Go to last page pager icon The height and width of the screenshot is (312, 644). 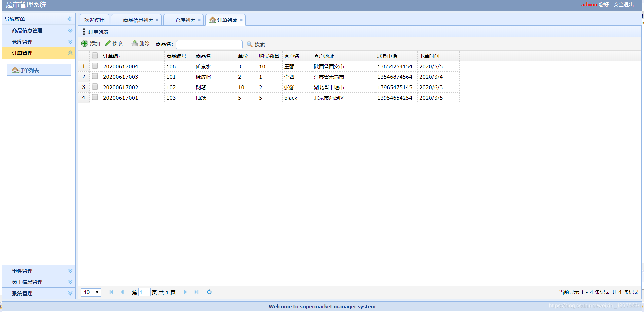(196, 292)
